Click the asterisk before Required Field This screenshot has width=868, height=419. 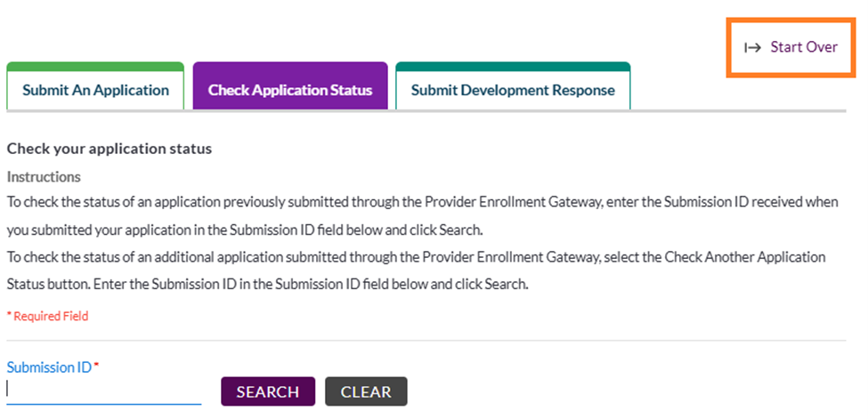tap(9, 315)
